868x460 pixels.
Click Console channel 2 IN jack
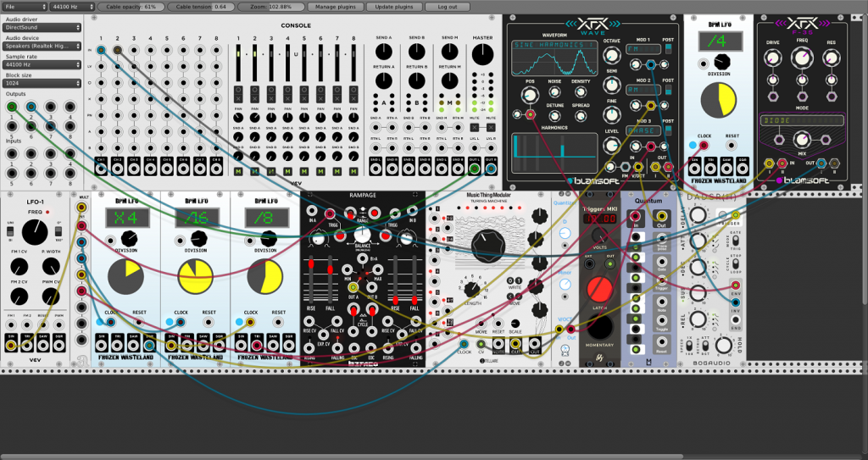(117, 50)
